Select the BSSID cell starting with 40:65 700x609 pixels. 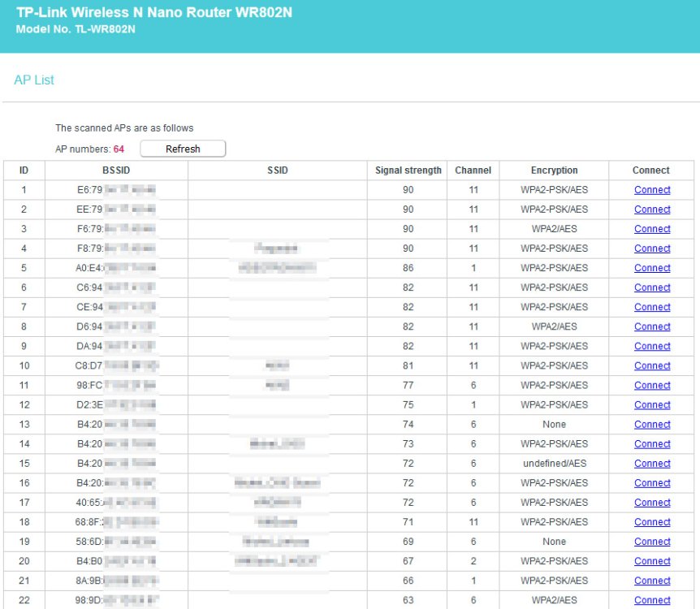tap(116, 503)
